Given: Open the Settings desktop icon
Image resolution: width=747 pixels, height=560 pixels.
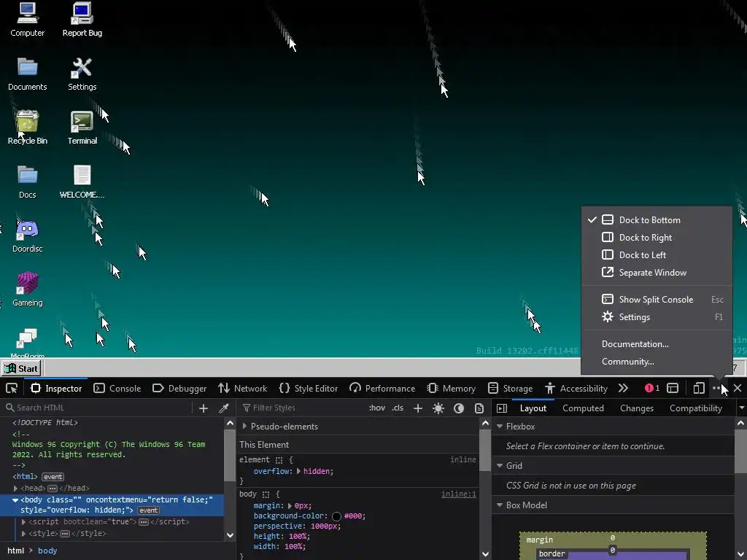Looking at the screenshot, I should (82, 74).
